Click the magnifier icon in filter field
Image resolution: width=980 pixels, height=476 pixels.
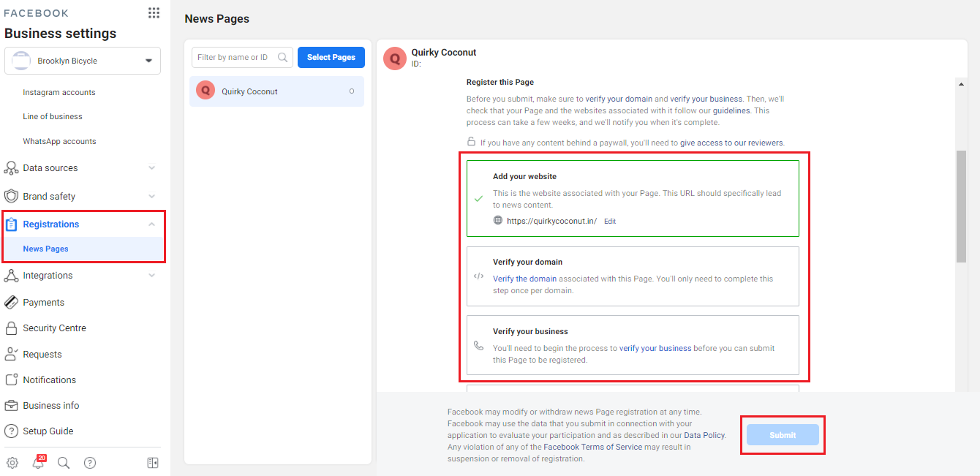tap(283, 58)
